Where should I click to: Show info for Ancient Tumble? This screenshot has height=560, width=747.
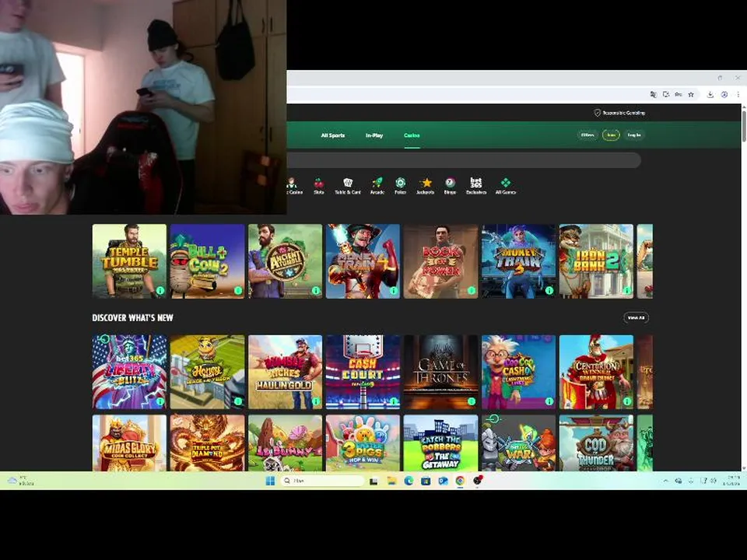(x=316, y=290)
